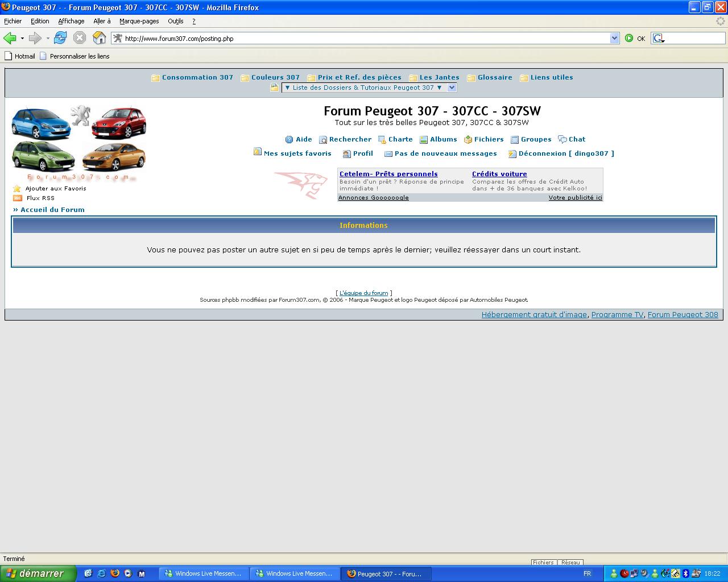Open Pas de nouveaux messages link
This screenshot has width=728, height=582.
[x=445, y=153]
